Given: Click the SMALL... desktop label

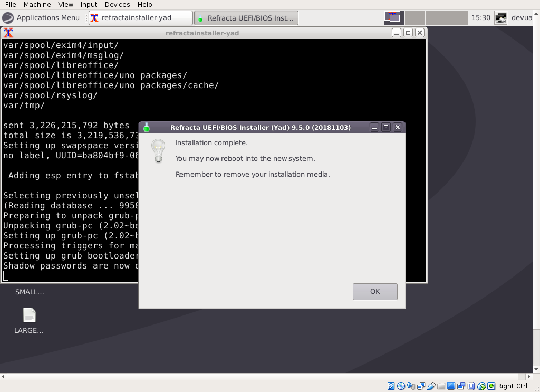Looking at the screenshot, I should click(30, 292).
